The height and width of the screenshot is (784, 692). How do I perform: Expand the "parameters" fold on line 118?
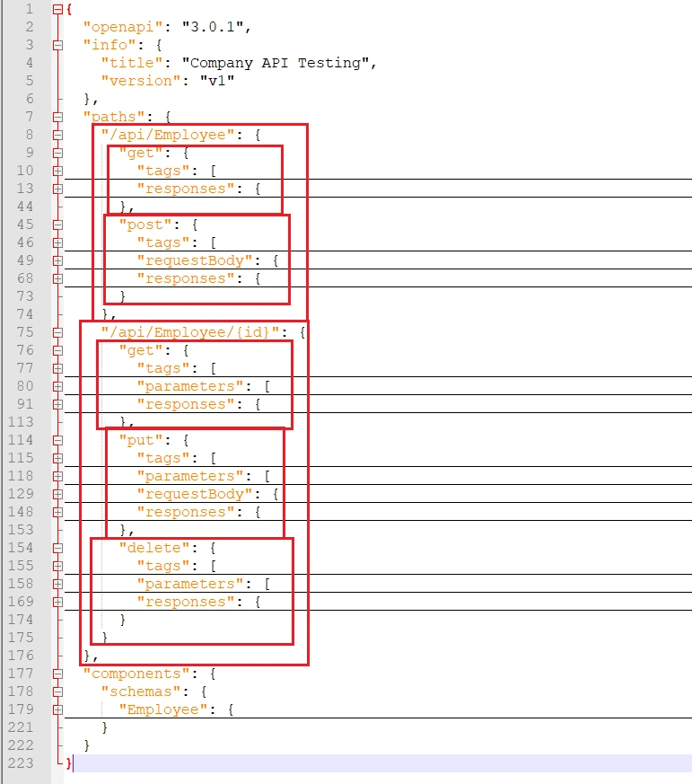pos(58,477)
